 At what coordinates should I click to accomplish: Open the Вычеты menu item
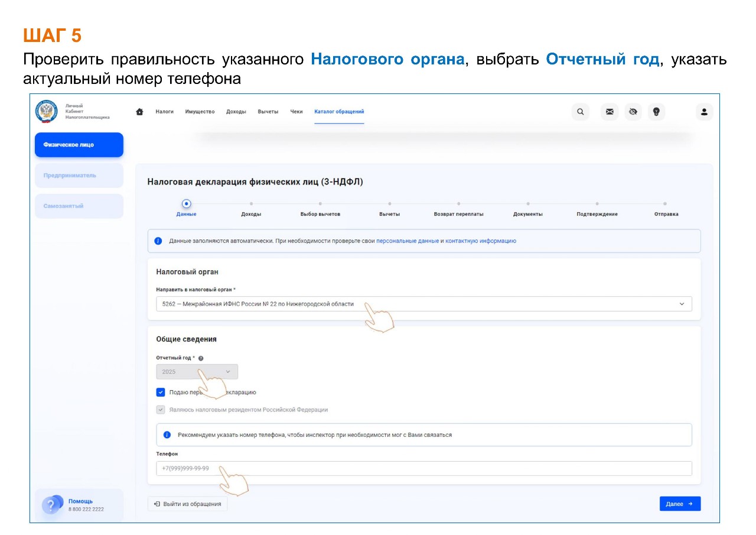(x=268, y=112)
